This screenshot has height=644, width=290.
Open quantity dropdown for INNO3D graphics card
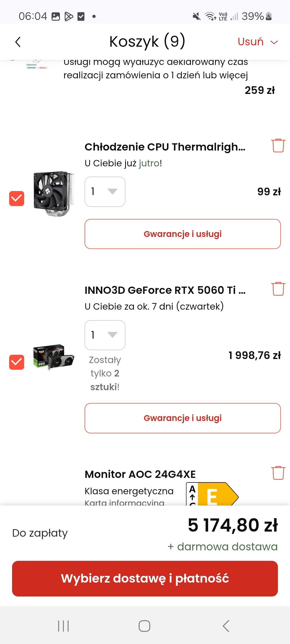point(105,335)
